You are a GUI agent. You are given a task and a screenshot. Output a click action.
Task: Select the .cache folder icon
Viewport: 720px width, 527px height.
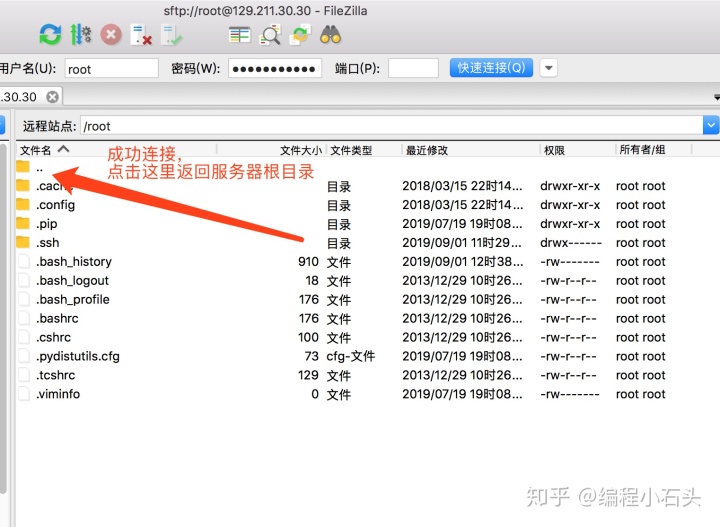point(23,185)
